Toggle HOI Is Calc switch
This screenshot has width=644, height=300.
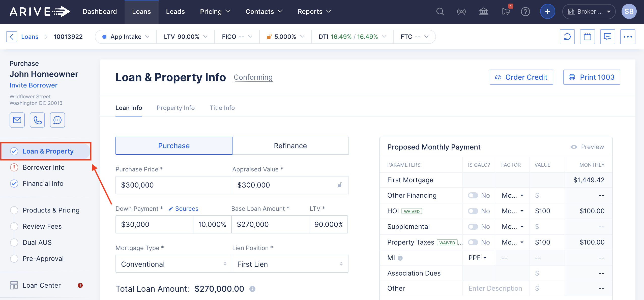coord(473,211)
